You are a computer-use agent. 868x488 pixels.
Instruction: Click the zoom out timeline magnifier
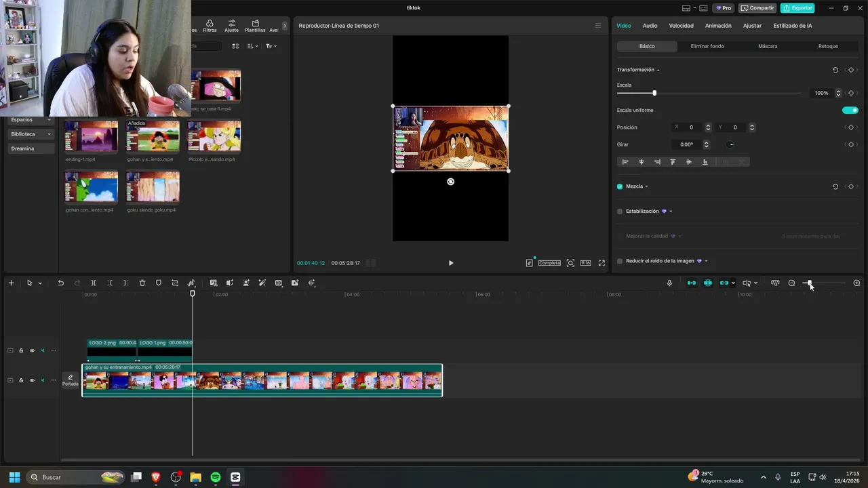click(791, 283)
